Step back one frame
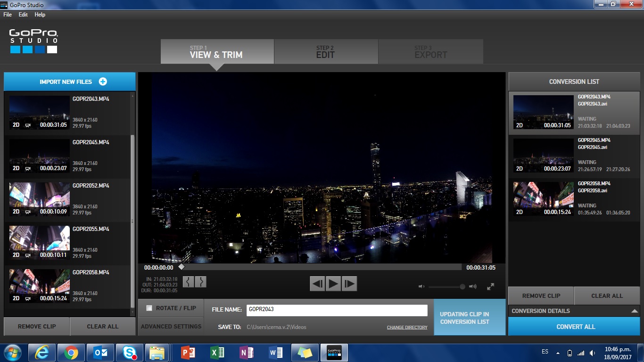This screenshot has height=362, width=644. tap(317, 284)
